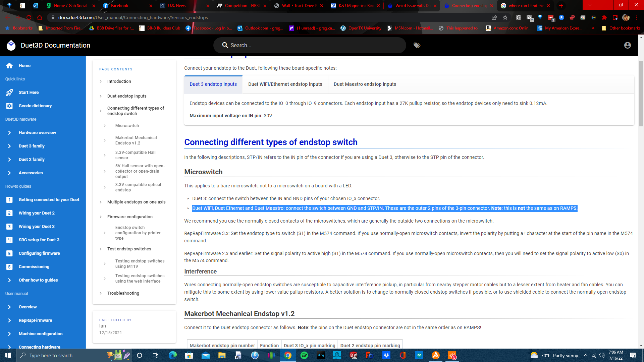Jump to Firmware configuration section
Viewport: 644px width, 362px height.
130,217
